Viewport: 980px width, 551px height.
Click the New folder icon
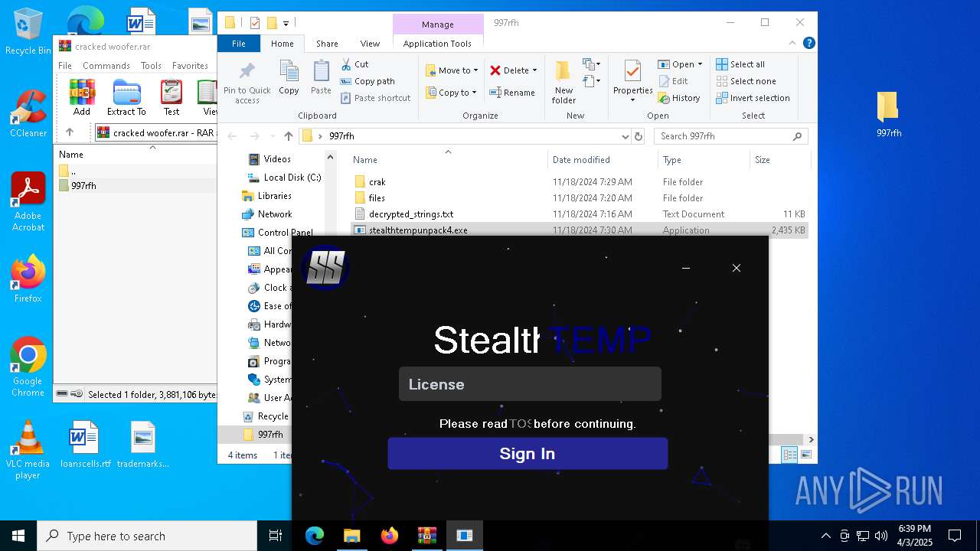tap(563, 82)
